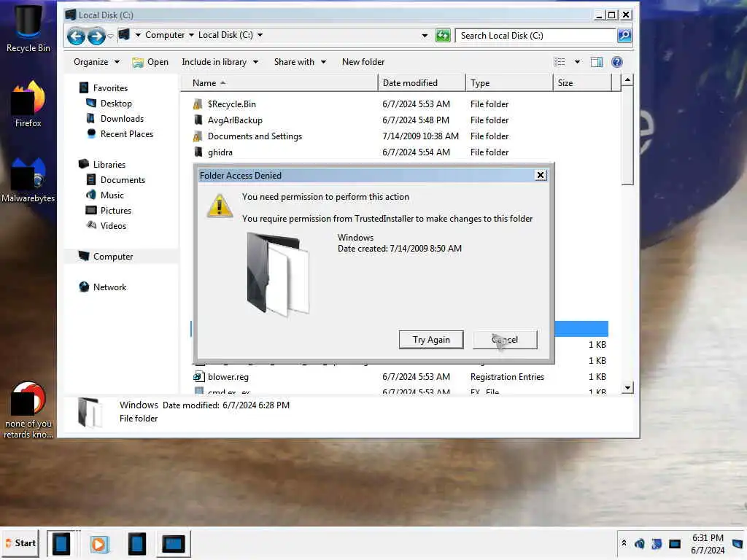Close the Folder Access Denied dialog
The image size is (747, 560).
[x=541, y=175]
